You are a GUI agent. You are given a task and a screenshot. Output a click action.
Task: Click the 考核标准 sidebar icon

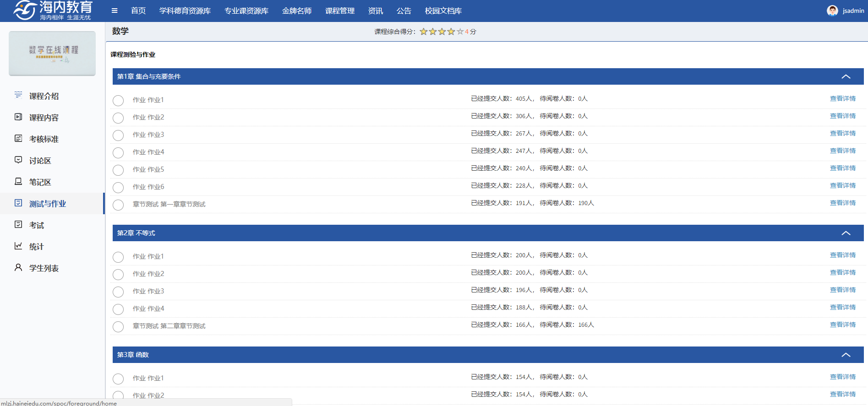[18, 138]
